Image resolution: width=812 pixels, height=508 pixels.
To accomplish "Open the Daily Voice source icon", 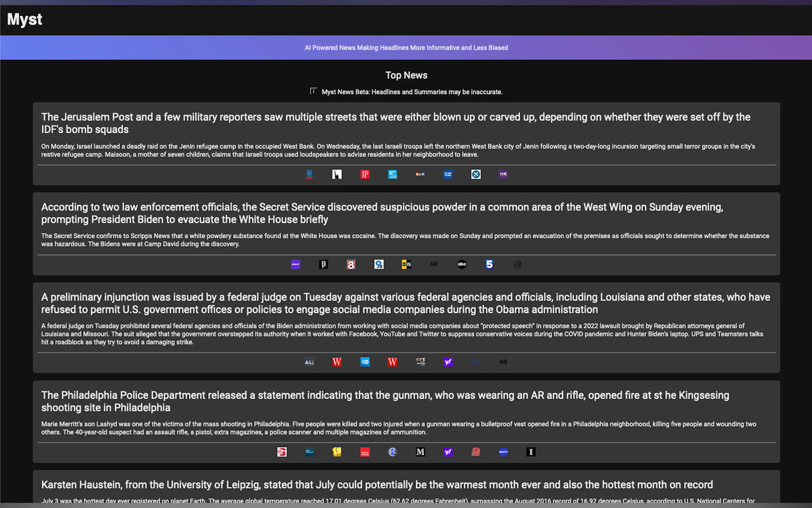I will pyautogui.click(x=365, y=452).
